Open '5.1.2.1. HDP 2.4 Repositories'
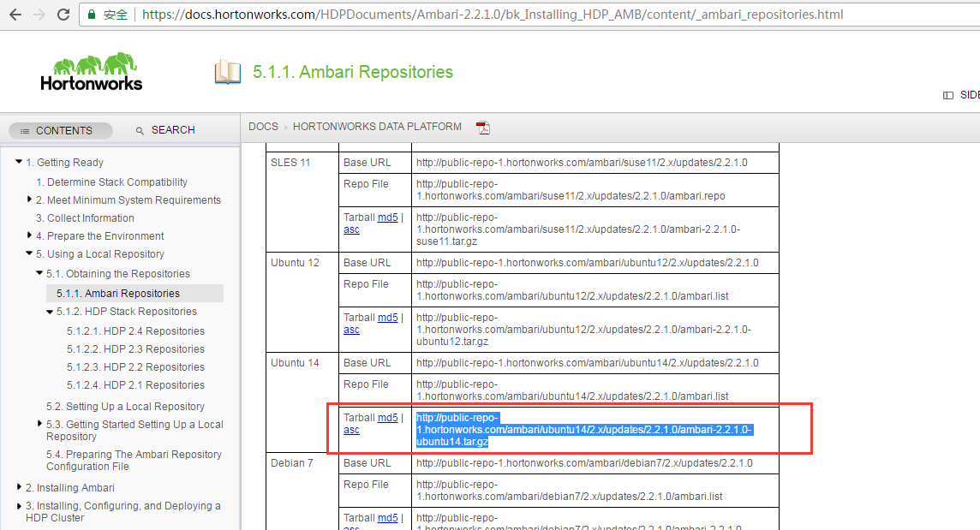This screenshot has height=530, width=980. [x=135, y=331]
